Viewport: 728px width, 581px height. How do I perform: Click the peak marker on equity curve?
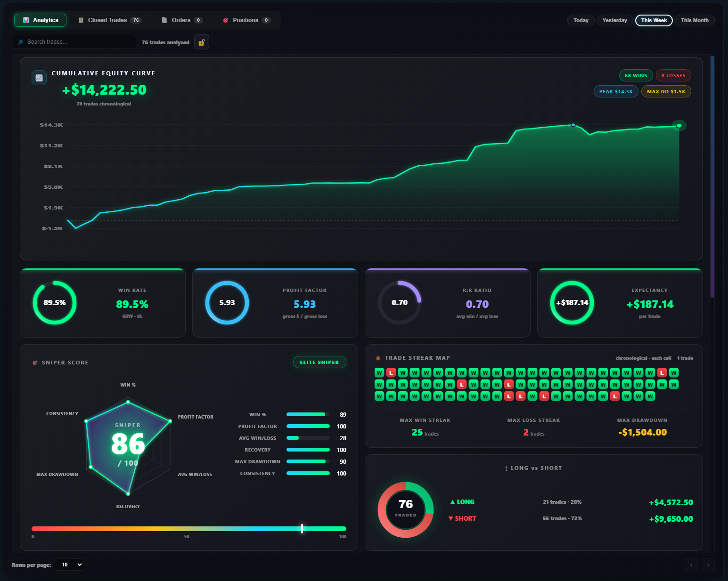pyautogui.click(x=573, y=125)
